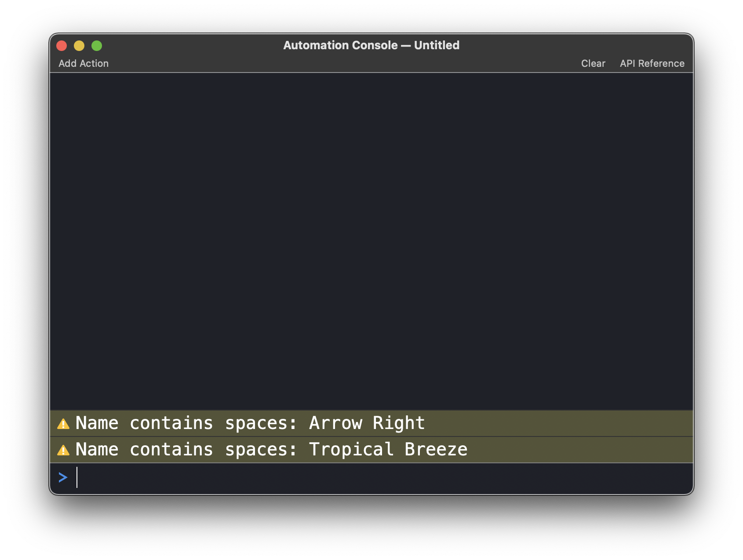Click the word 'Reference' in the toolbar
This screenshot has width=743, height=560.
click(661, 63)
